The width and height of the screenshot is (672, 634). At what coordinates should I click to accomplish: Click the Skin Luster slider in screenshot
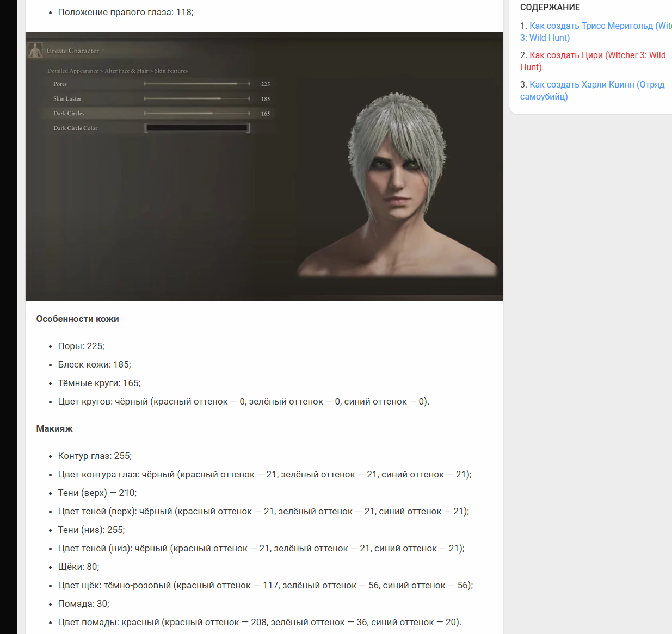pyautogui.click(x=197, y=98)
